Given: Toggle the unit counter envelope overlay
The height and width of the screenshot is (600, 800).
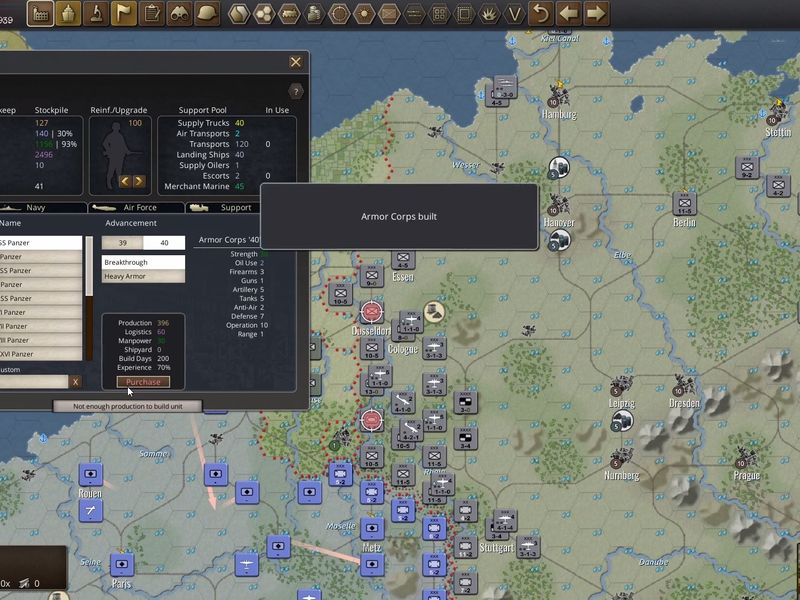Looking at the screenshot, I should (x=389, y=14).
